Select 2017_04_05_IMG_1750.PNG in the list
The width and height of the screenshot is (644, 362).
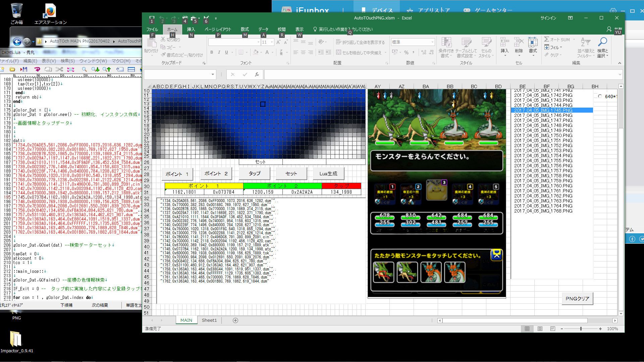543,135
